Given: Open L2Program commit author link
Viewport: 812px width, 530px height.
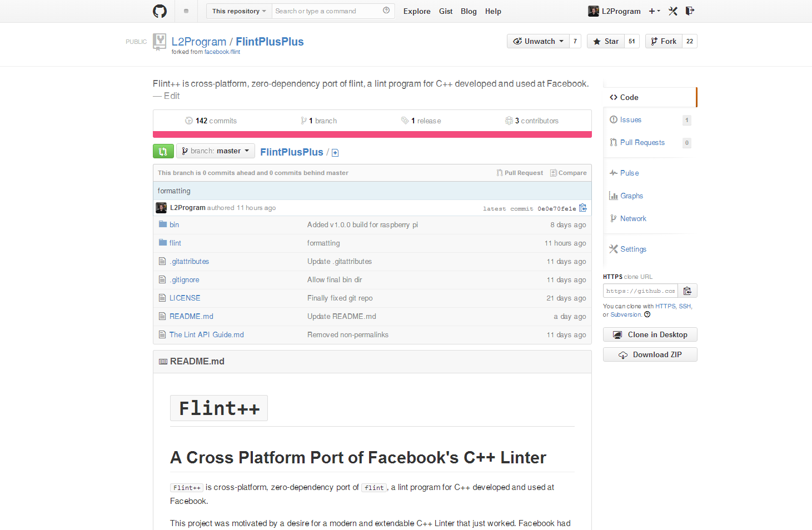Looking at the screenshot, I should [x=188, y=208].
